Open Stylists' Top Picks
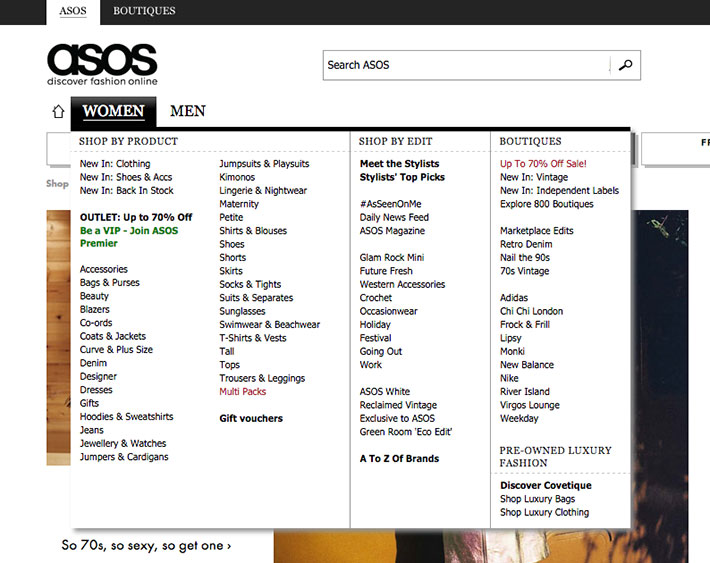710x563 pixels. 402,177
